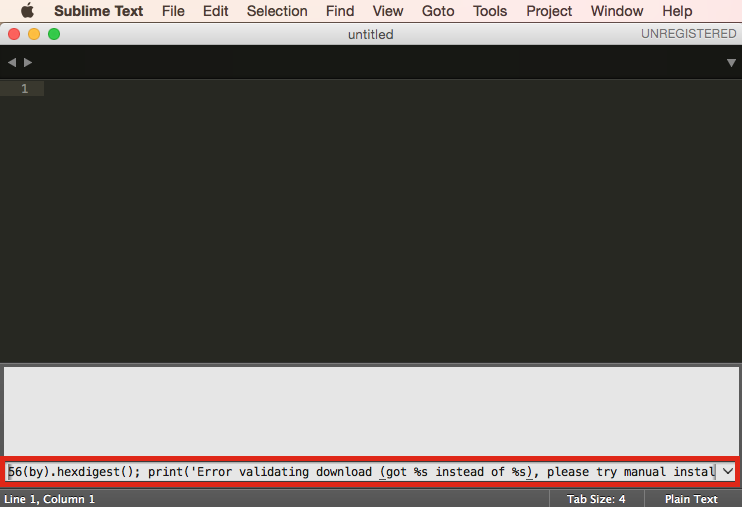This screenshot has width=742, height=507.
Task: Click the Line 1, Column 1 status text
Action: click(49, 499)
